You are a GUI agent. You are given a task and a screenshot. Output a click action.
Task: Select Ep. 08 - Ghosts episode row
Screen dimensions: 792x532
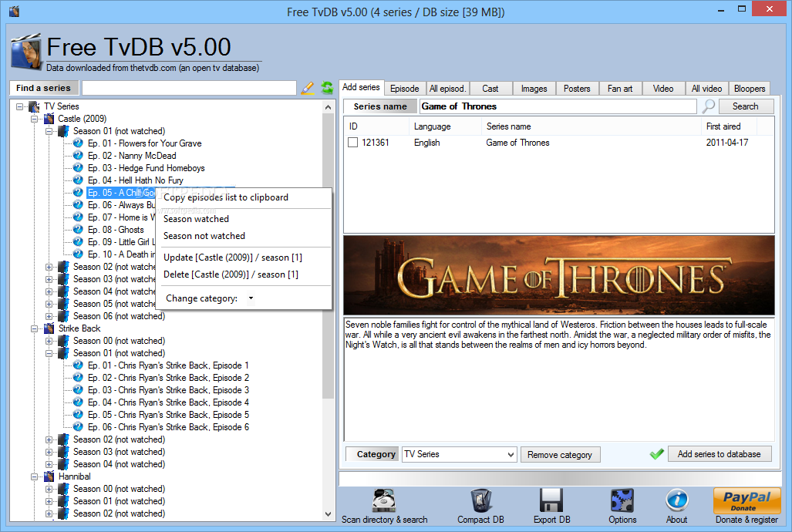116,230
